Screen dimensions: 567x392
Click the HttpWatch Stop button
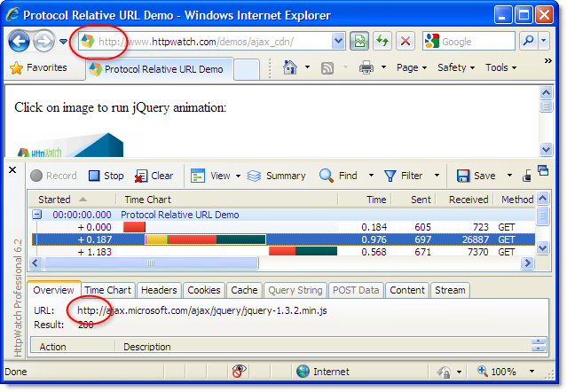click(106, 176)
